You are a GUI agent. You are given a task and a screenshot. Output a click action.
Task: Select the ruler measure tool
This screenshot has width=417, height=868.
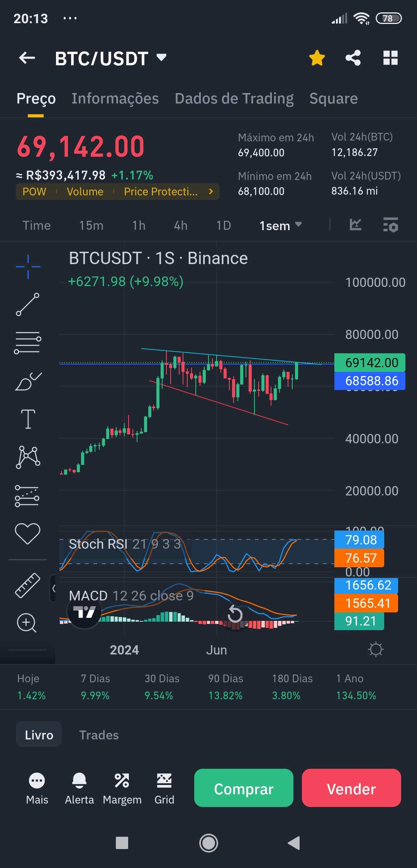(x=28, y=585)
